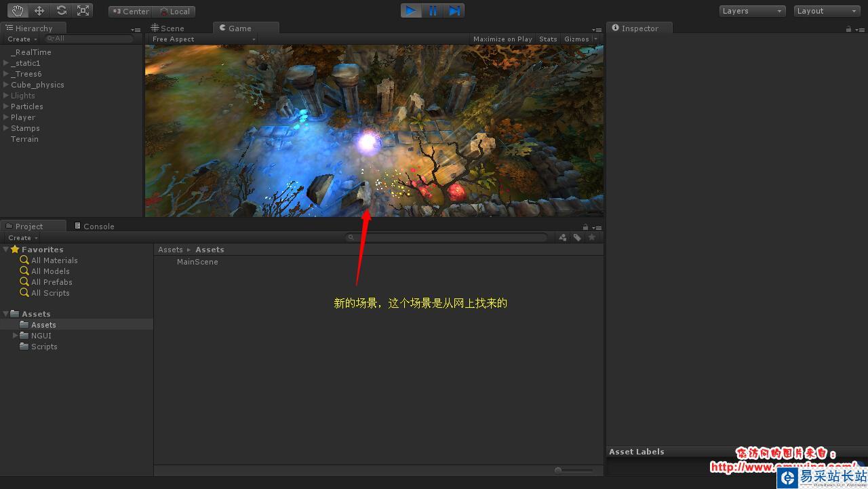Open the Hierarchy Create dropdown
868x489 pixels.
pyautogui.click(x=22, y=39)
